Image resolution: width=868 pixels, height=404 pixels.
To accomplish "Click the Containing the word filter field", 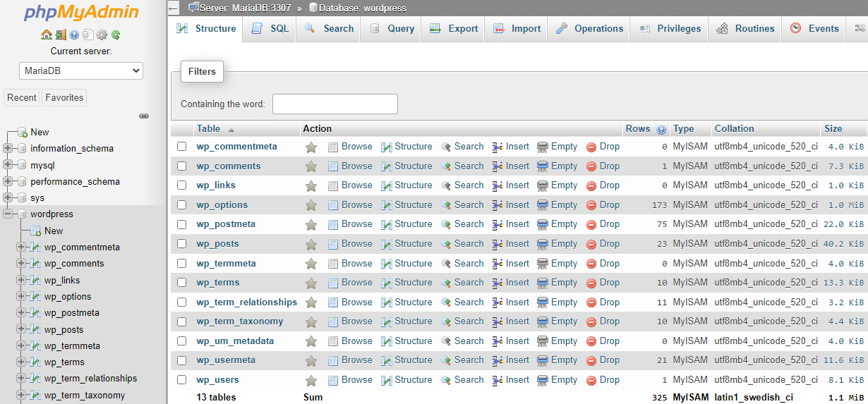I will [335, 104].
